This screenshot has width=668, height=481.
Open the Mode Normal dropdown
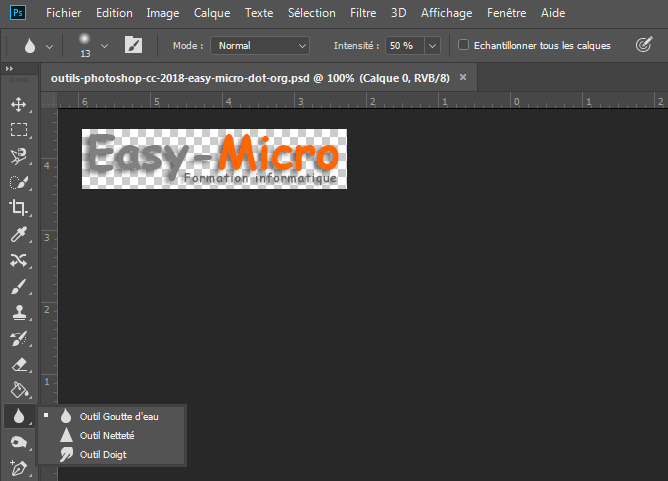(x=260, y=46)
